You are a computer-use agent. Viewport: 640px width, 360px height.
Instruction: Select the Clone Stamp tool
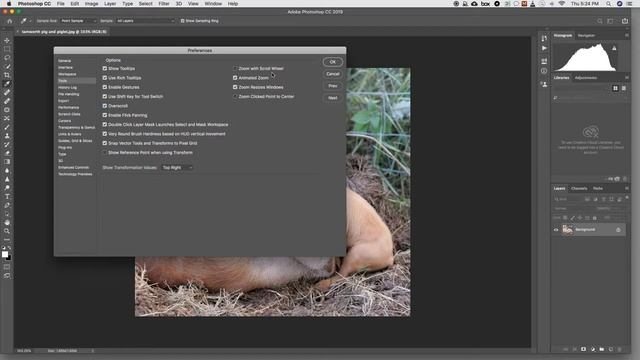(x=7, y=136)
